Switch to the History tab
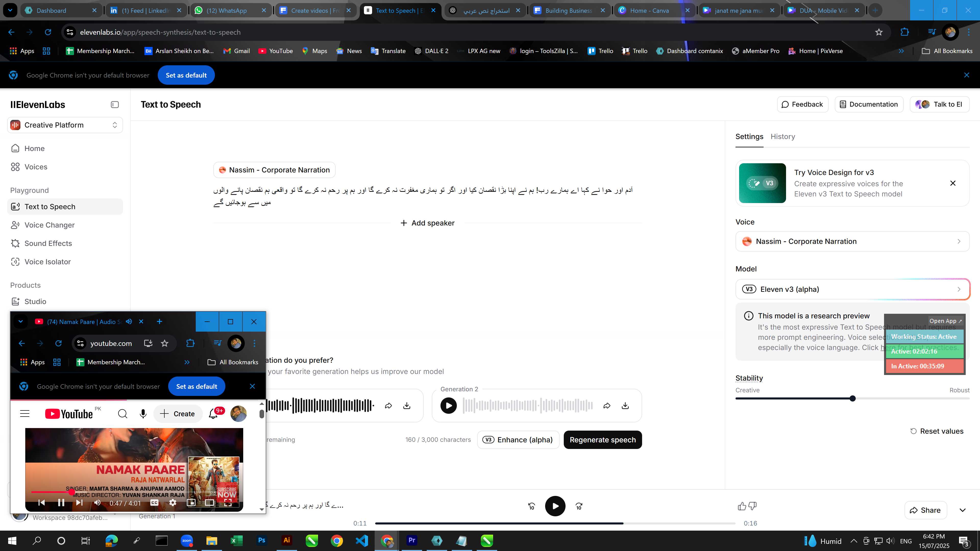This screenshot has height=551, width=980. coord(782,136)
